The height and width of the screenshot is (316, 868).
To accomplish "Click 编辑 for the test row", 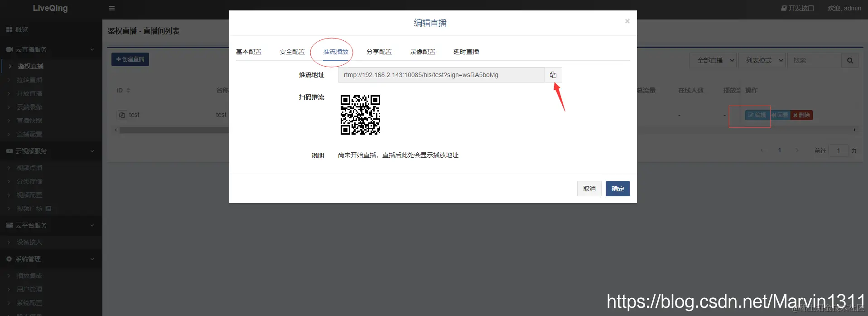I will [757, 115].
